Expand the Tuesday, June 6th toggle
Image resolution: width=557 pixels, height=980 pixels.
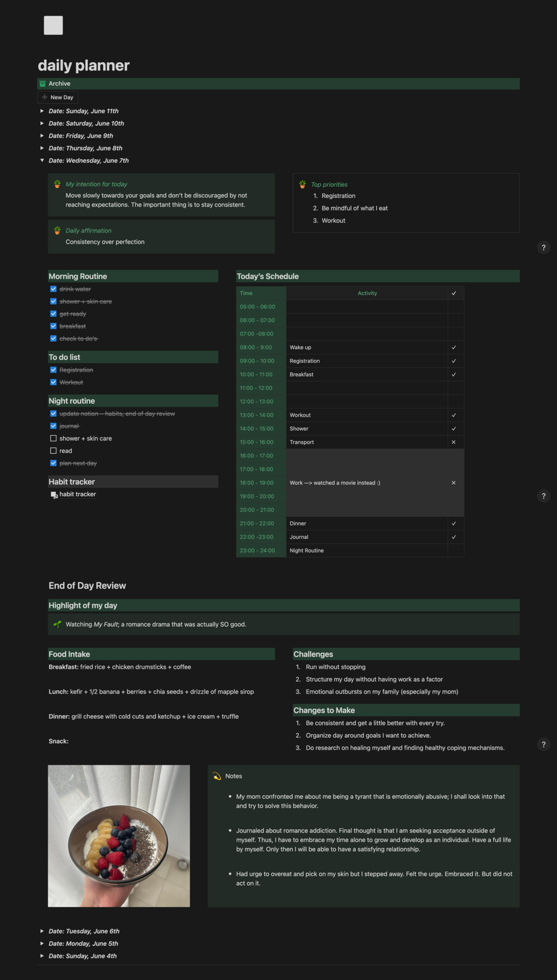tap(42, 931)
